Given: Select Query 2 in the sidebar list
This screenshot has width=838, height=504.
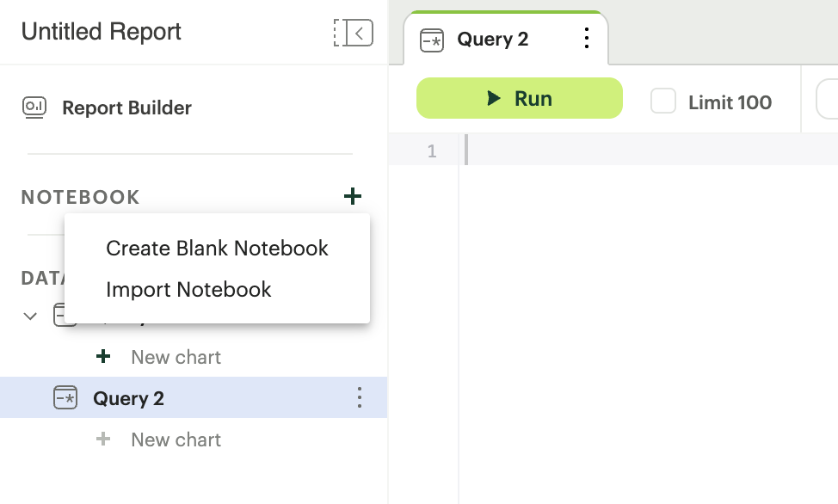Looking at the screenshot, I should click(128, 398).
